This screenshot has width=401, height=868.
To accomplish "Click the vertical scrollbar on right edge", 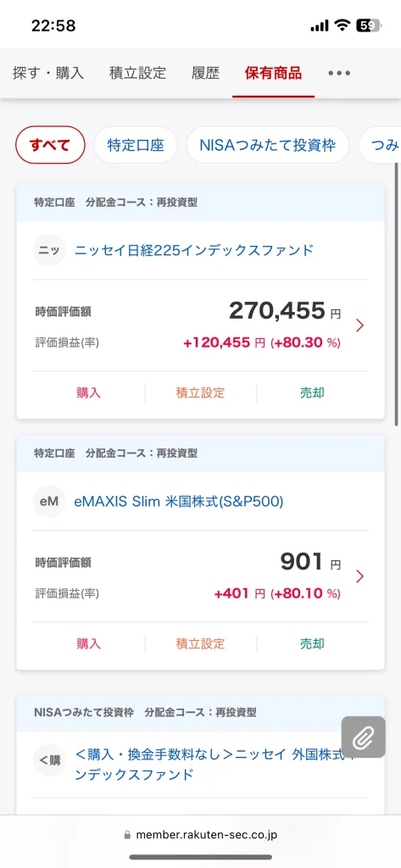I will click(x=397, y=293).
